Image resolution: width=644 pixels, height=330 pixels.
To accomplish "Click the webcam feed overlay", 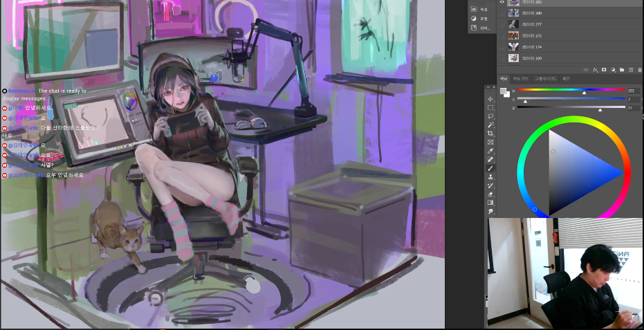I will pyautogui.click(x=566, y=273).
